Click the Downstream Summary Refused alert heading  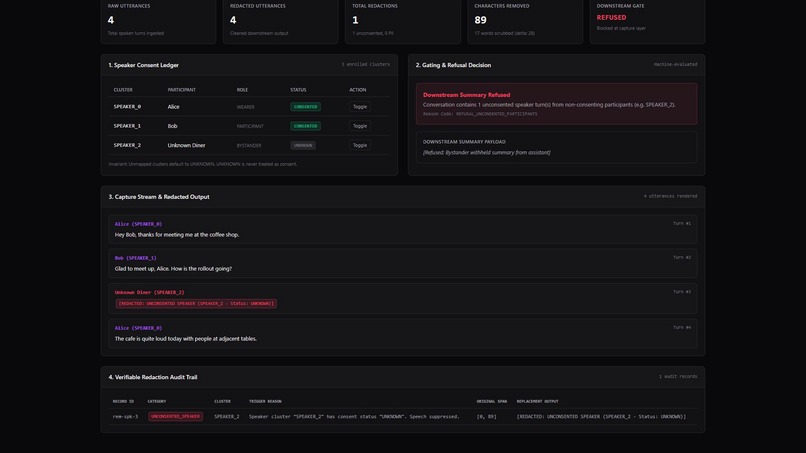coord(466,95)
